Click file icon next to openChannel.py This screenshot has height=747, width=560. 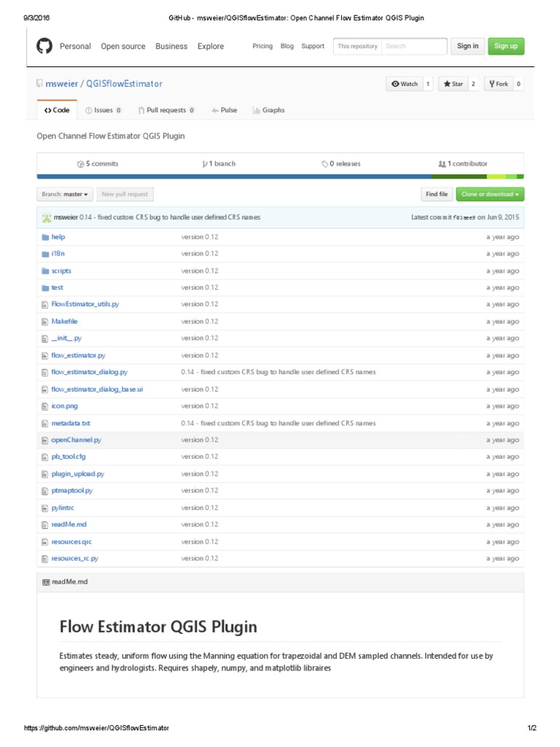pyautogui.click(x=44, y=440)
